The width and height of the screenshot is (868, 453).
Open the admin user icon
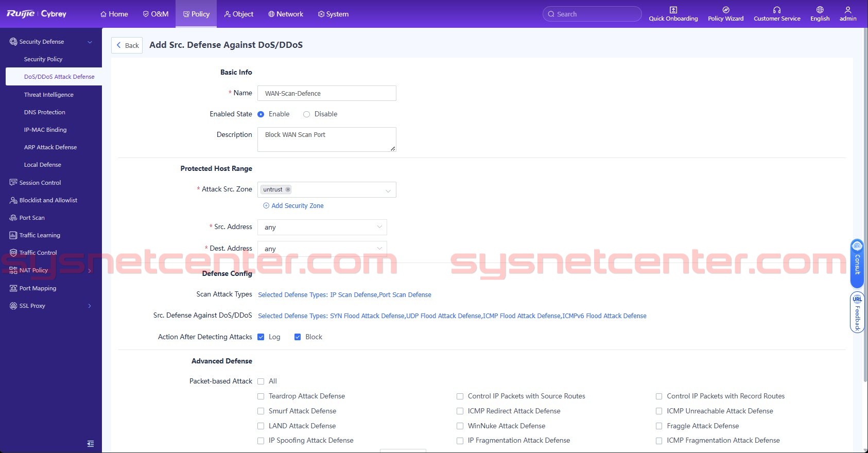(848, 10)
